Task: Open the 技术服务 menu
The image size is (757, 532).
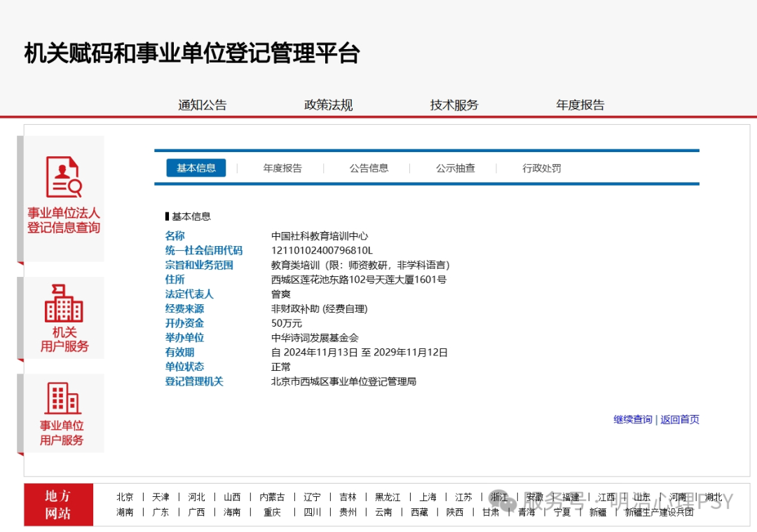Action: [x=454, y=104]
